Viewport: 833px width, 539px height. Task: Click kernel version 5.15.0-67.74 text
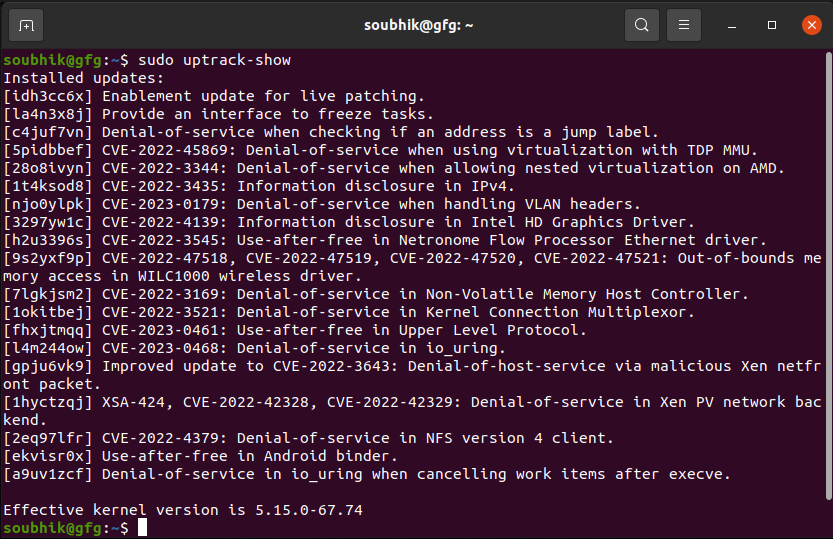(308, 510)
